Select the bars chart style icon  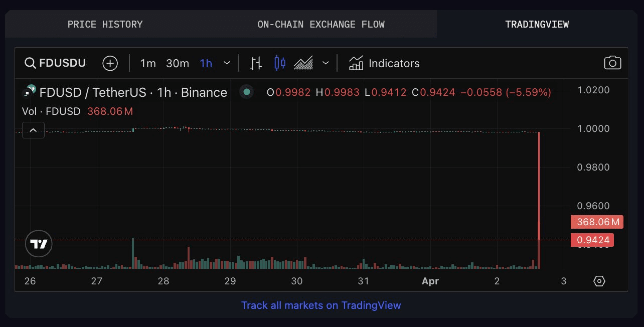point(255,63)
